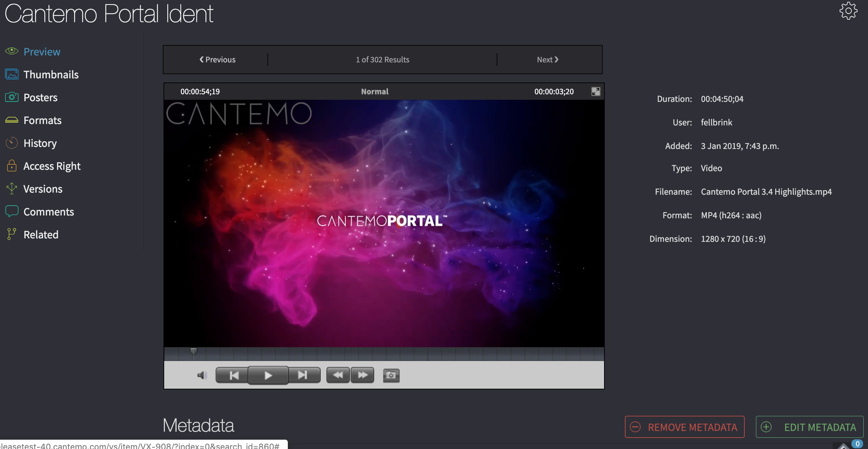
Task: Open the Preview tab
Action: point(42,52)
